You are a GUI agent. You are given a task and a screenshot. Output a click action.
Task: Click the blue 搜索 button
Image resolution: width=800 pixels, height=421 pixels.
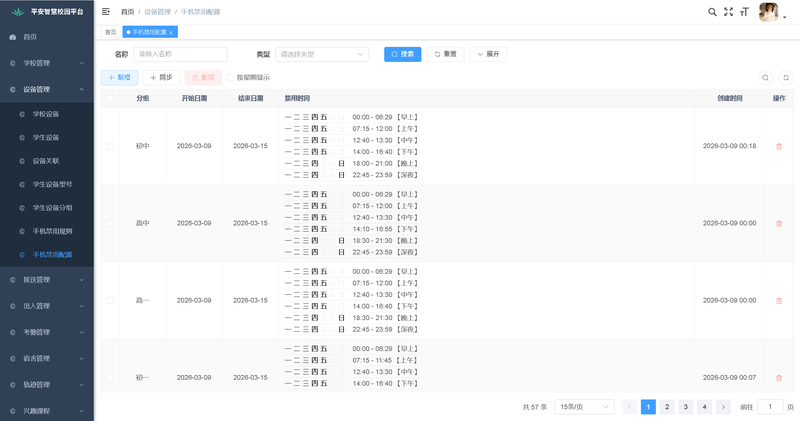point(402,54)
